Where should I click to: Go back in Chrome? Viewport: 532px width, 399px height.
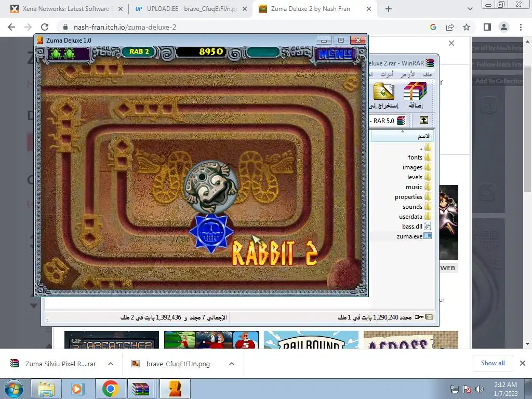tap(11, 27)
